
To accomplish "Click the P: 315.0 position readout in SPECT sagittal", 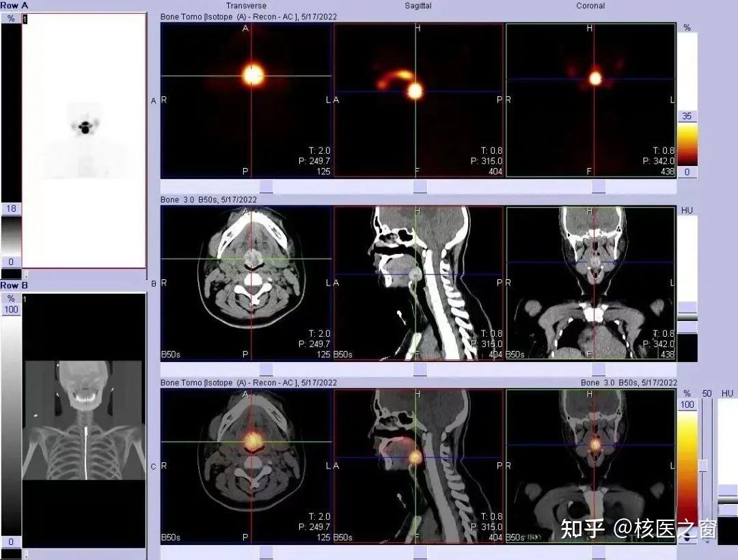I will click(487, 161).
